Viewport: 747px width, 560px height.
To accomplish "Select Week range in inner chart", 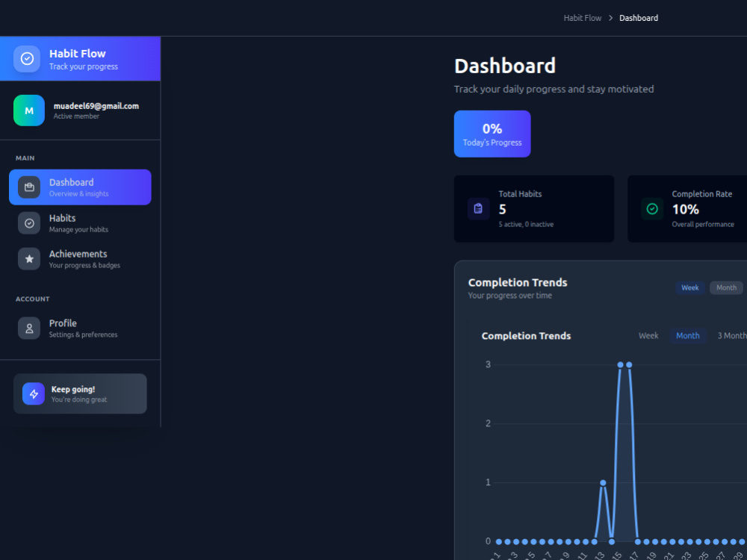I will [x=648, y=336].
